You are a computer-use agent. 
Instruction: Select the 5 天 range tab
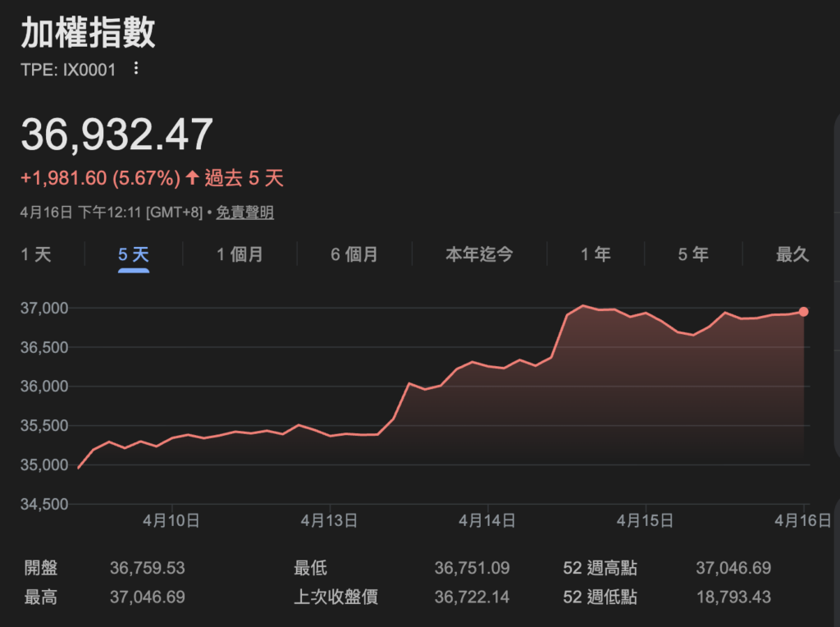[134, 254]
